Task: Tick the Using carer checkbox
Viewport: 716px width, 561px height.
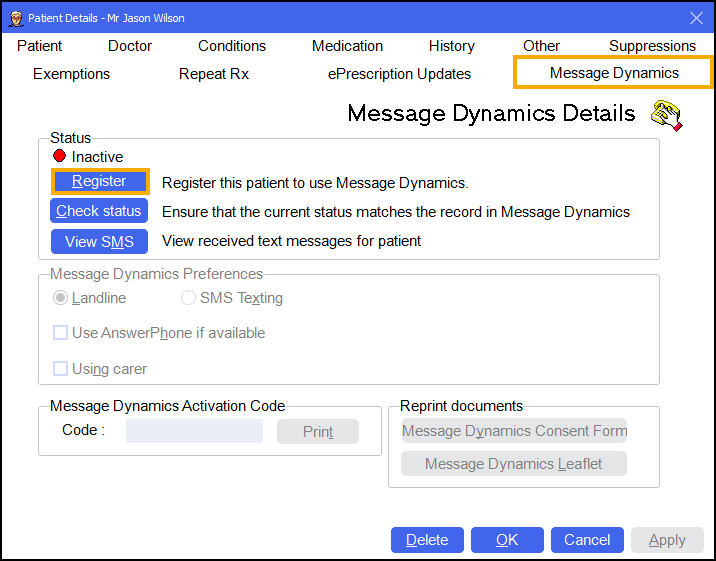Action: point(61,369)
